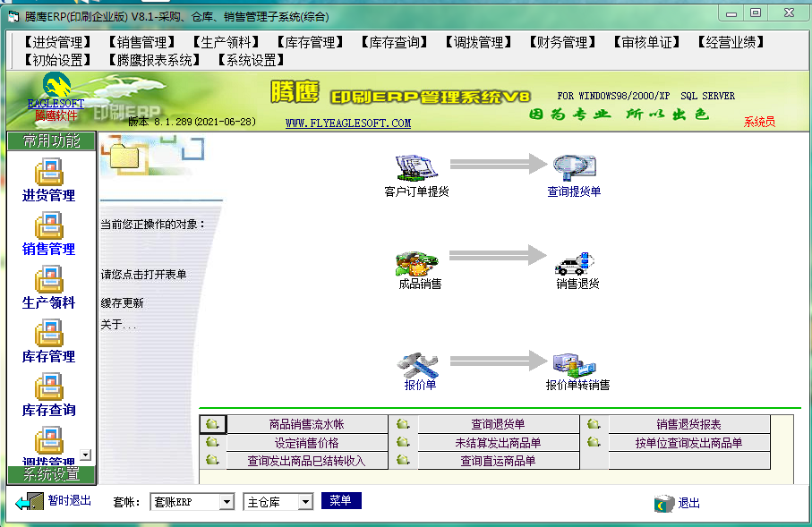The width and height of the screenshot is (812, 527).
Task: Visit WWW.FLYEAGLESOFT.COM link
Action: [x=348, y=123]
